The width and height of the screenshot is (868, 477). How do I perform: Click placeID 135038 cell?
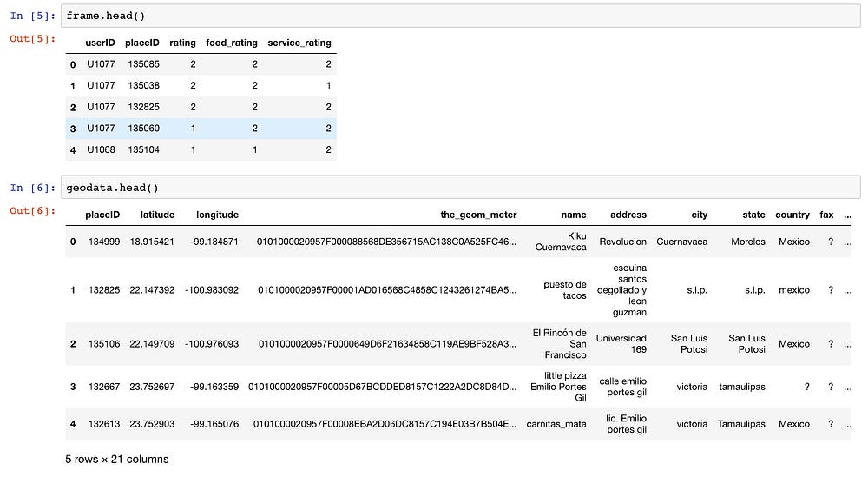(x=143, y=85)
